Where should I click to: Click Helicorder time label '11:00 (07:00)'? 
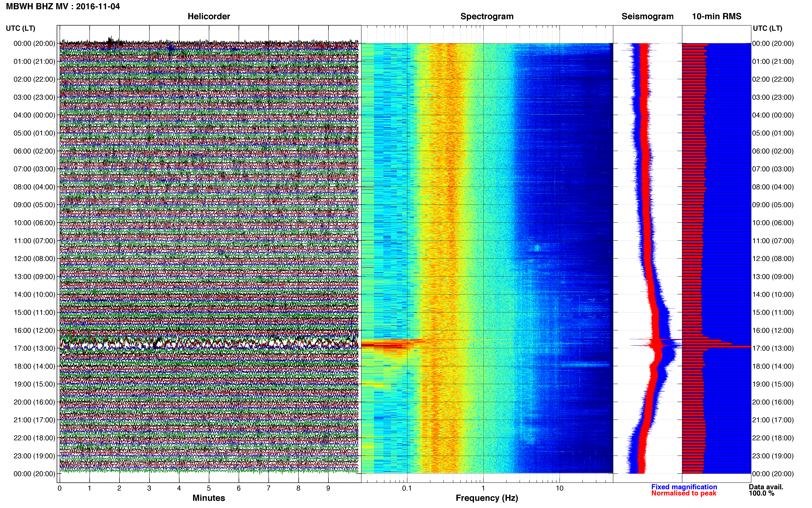[34, 241]
